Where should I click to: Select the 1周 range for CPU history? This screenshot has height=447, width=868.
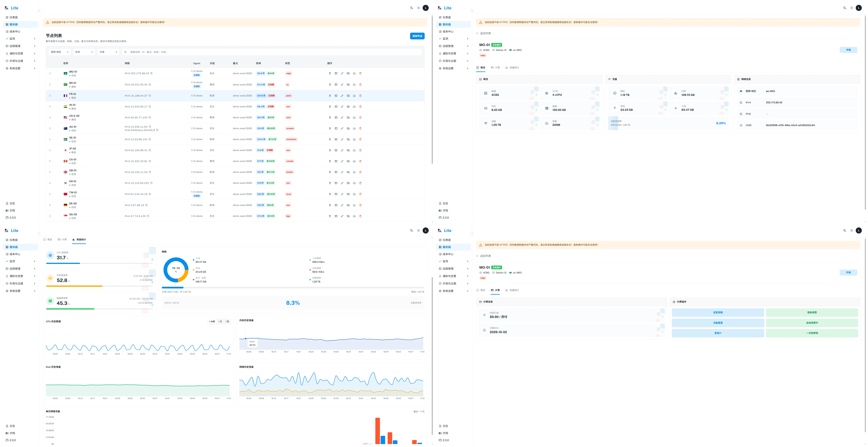click(x=227, y=321)
